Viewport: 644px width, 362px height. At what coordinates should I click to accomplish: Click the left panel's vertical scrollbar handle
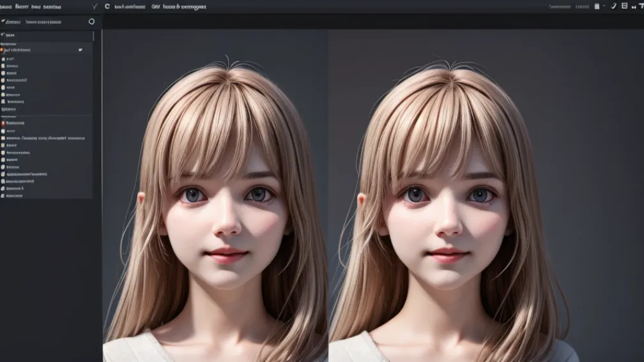click(93, 36)
